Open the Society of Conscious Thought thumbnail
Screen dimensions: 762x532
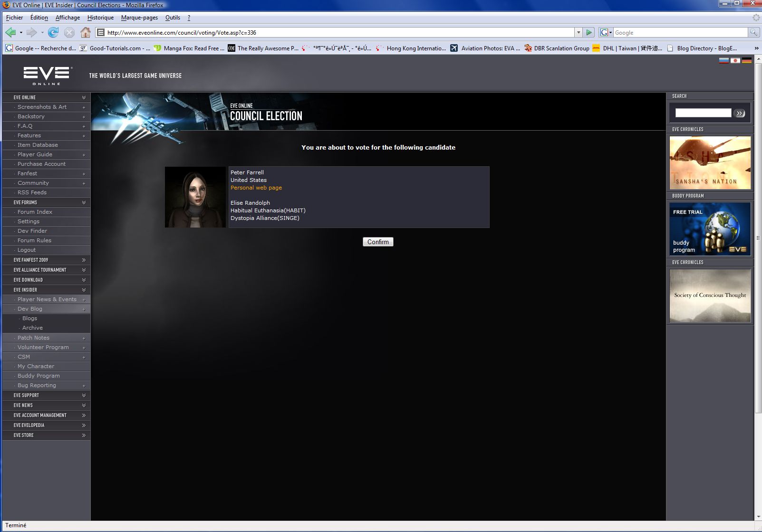[x=710, y=295]
